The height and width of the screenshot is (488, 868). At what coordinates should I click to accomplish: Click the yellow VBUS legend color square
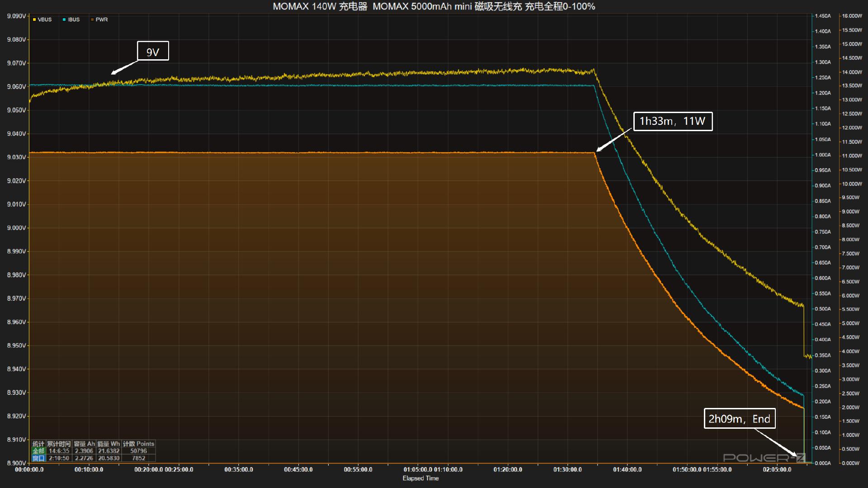point(34,20)
